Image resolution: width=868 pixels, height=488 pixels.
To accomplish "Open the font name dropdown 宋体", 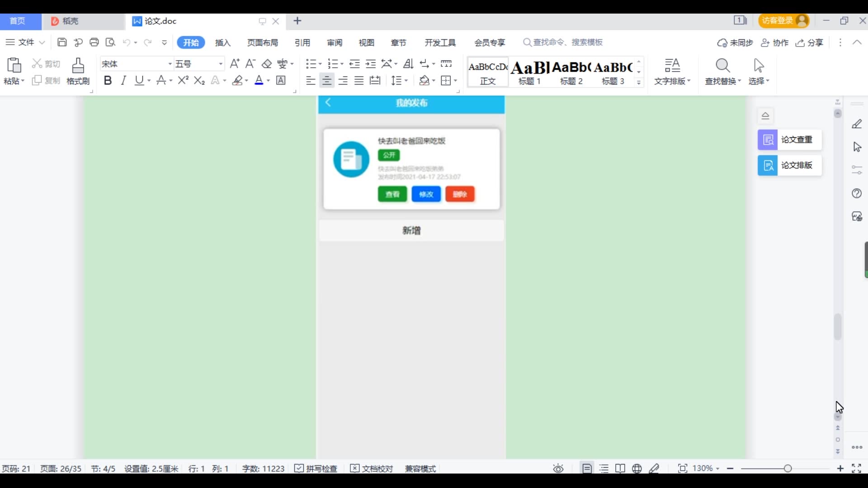I will 170,64.
